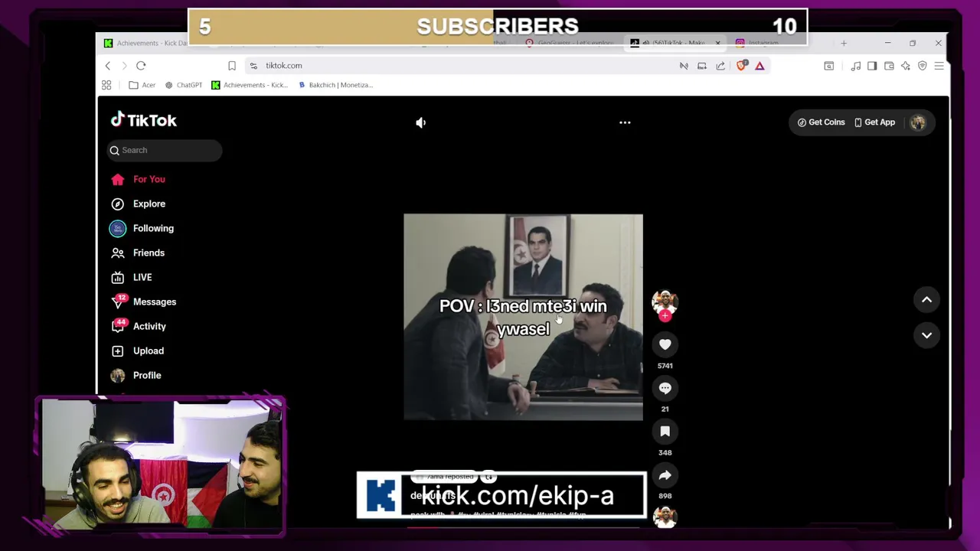The height and width of the screenshot is (551, 980).
Task: Open Messages in sidebar
Action: point(143,302)
